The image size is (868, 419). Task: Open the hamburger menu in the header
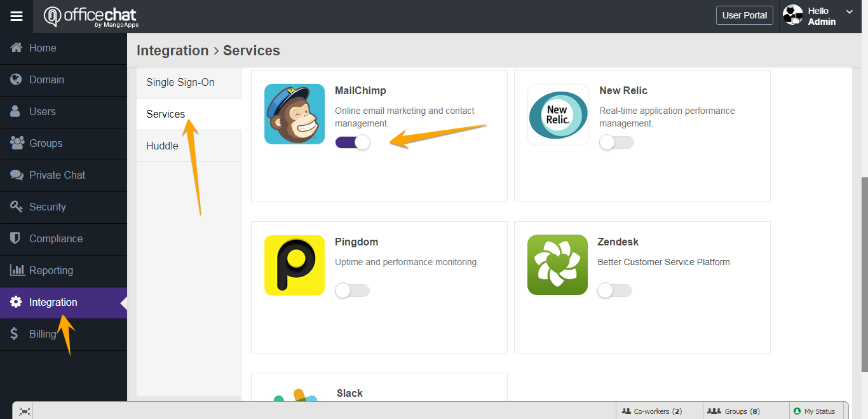(x=17, y=17)
